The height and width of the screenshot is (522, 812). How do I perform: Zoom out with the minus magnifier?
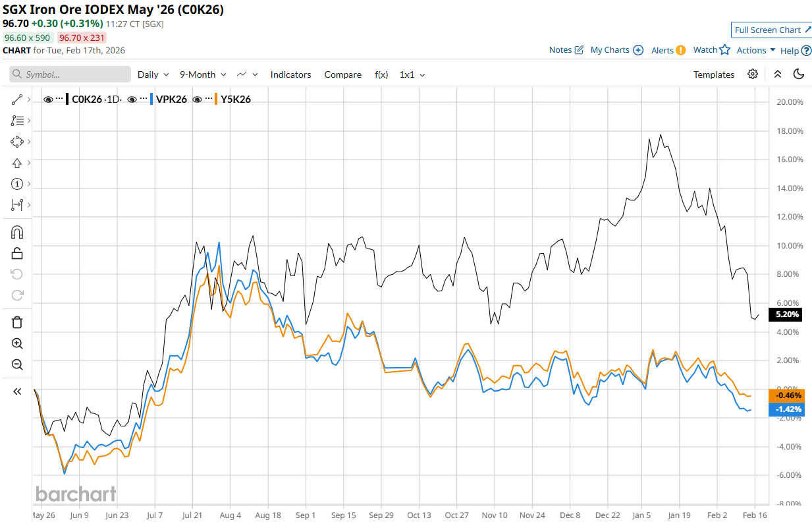(x=17, y=364)
